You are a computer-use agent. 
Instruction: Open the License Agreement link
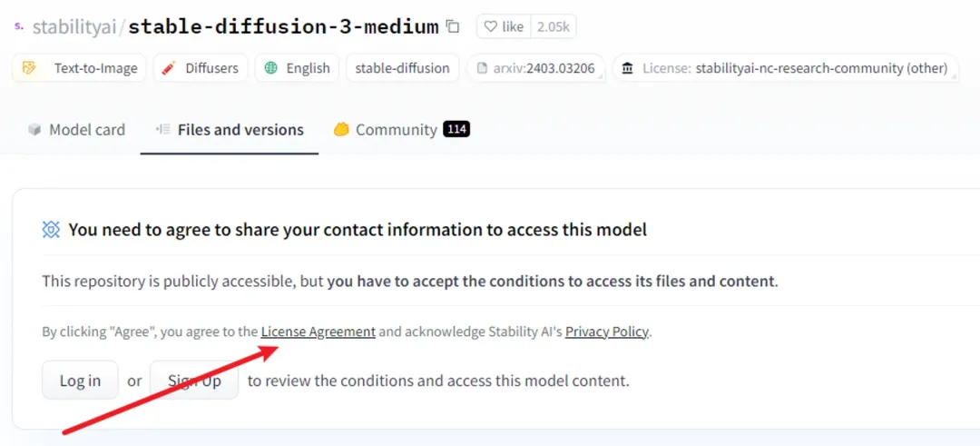318,332
